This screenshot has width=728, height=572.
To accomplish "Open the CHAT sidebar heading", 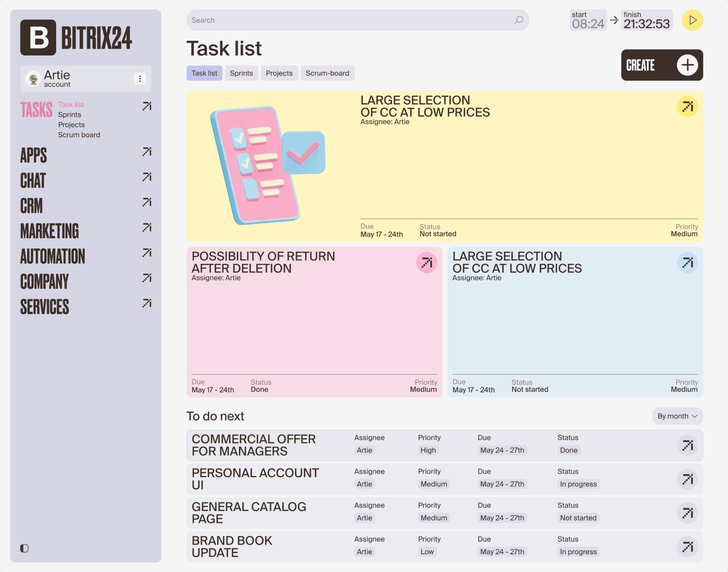I will click(x=33, y=180).
